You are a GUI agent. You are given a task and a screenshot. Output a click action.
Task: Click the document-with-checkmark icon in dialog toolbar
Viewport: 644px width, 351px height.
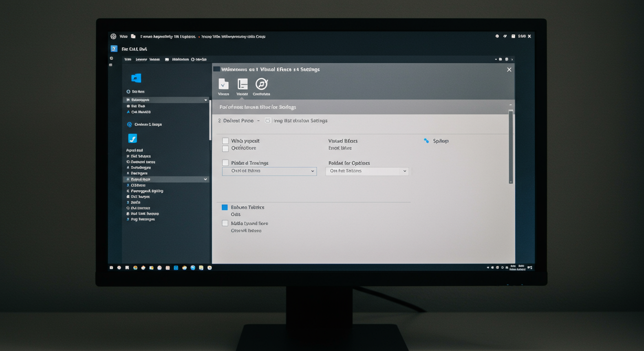pos(223,84)
